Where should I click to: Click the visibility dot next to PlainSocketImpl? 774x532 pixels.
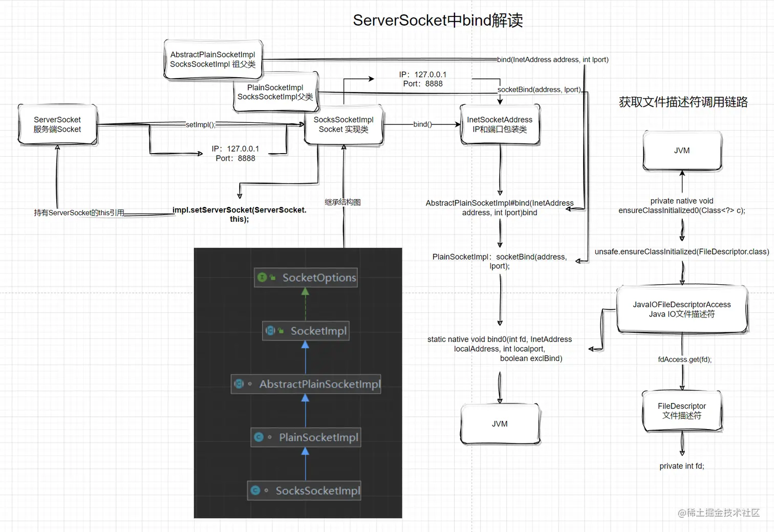270,437
